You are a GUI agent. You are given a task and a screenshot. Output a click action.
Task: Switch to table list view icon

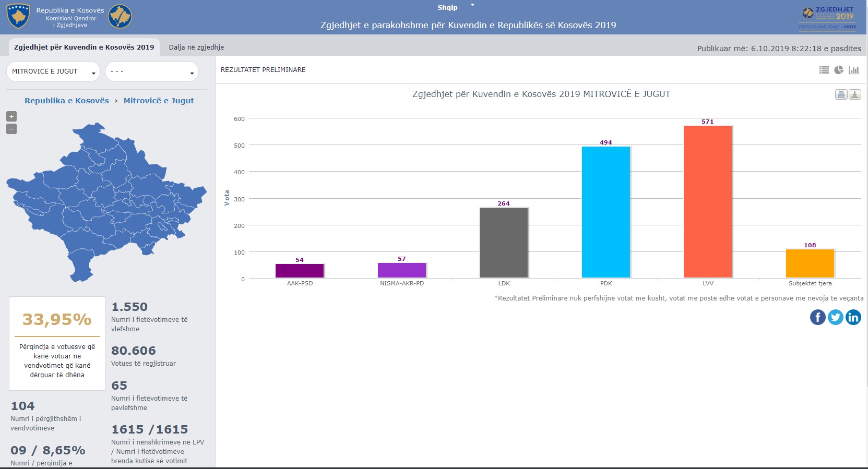[824, 70]
